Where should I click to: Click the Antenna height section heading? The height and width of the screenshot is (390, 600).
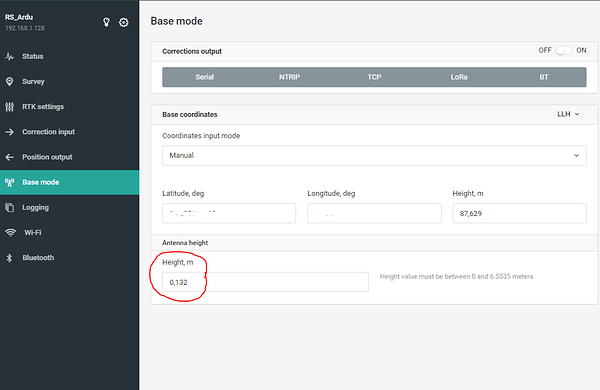[185, 243]
